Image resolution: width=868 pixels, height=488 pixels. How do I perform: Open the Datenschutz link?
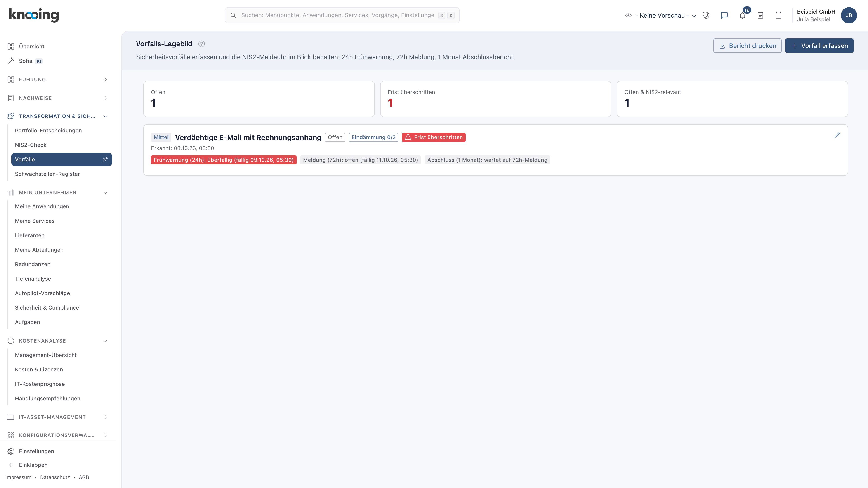click(55, 477)
